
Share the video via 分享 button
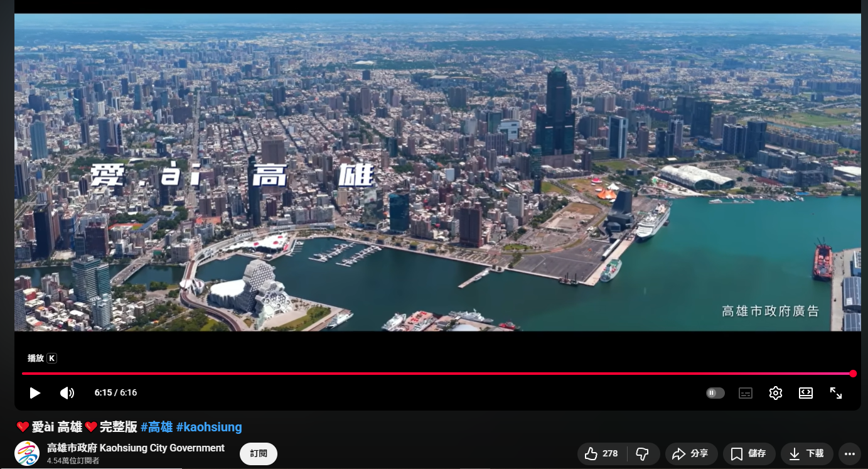coord(690,453)
